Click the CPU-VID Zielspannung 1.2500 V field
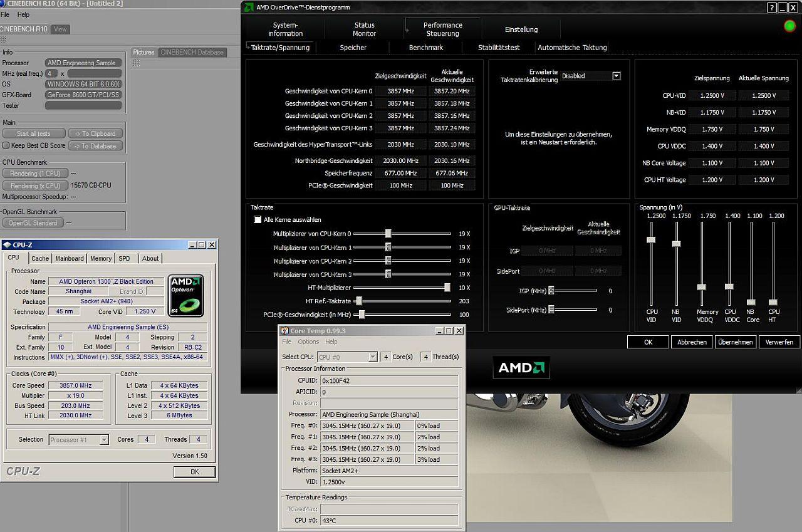Viewport: 802px width, 532px height. tap(712, 96)
